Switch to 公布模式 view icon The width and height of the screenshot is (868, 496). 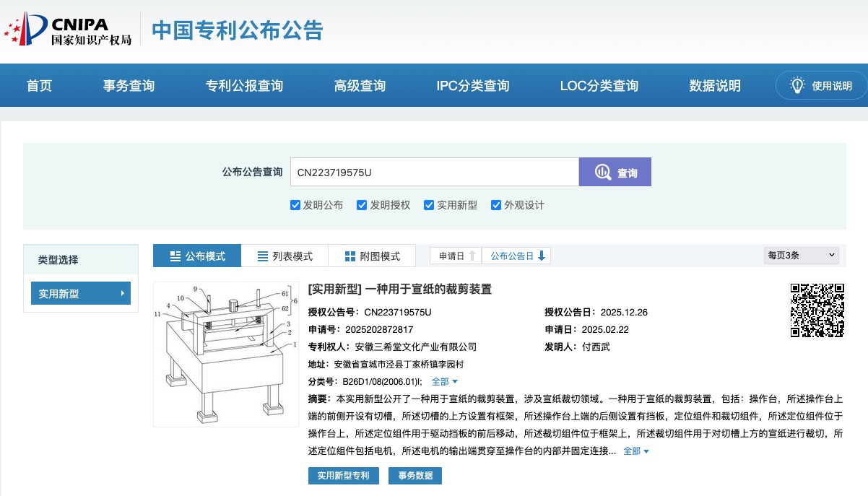coord(174,256)
